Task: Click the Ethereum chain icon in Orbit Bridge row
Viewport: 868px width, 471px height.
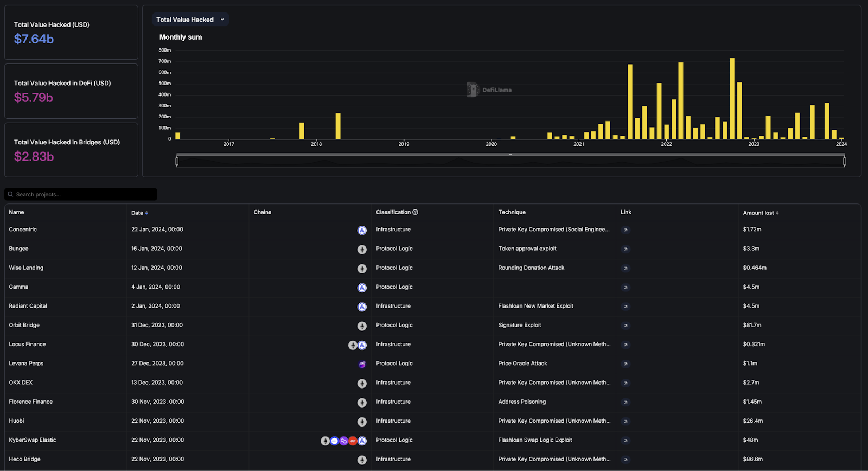Action: [x=362, y=326]
